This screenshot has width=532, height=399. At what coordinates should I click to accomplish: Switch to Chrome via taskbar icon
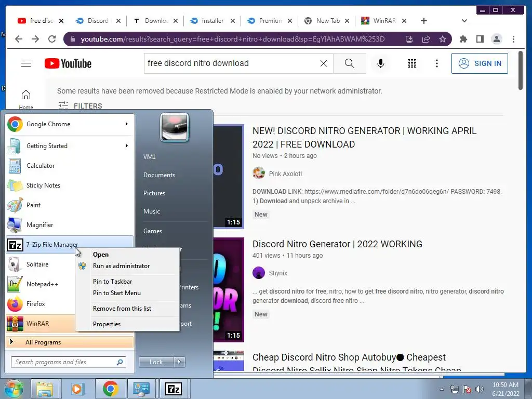click(110, 389)
